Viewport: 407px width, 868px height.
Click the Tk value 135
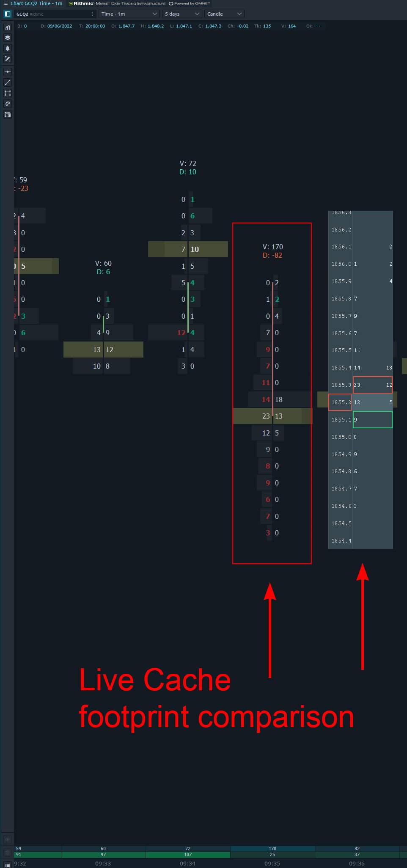coord(267,26)
